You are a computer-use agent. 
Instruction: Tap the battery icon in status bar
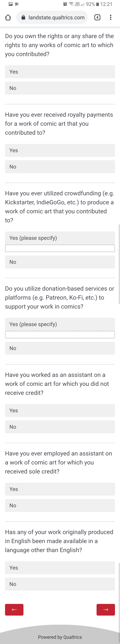click(x=97, y=4)
